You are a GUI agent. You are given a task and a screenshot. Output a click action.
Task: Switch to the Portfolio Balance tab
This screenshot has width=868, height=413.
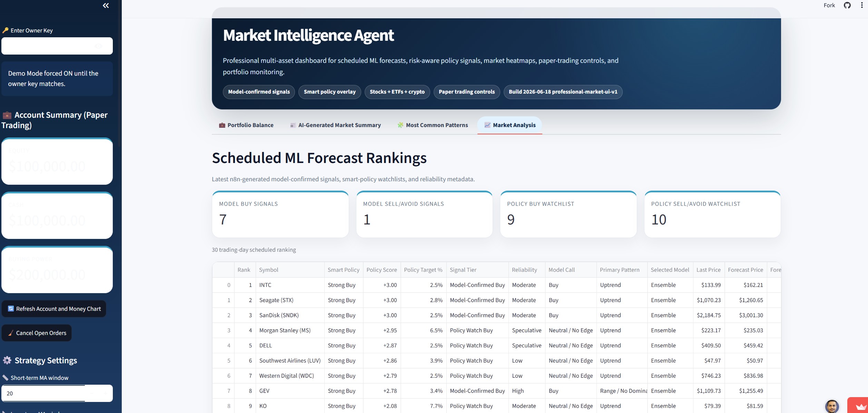click(x=246, y=125)
